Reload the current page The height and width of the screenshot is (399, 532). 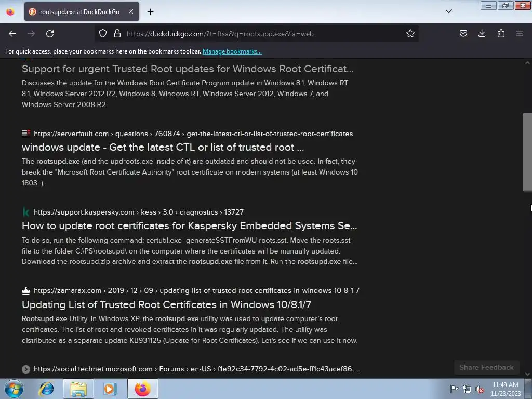[50, 34]
